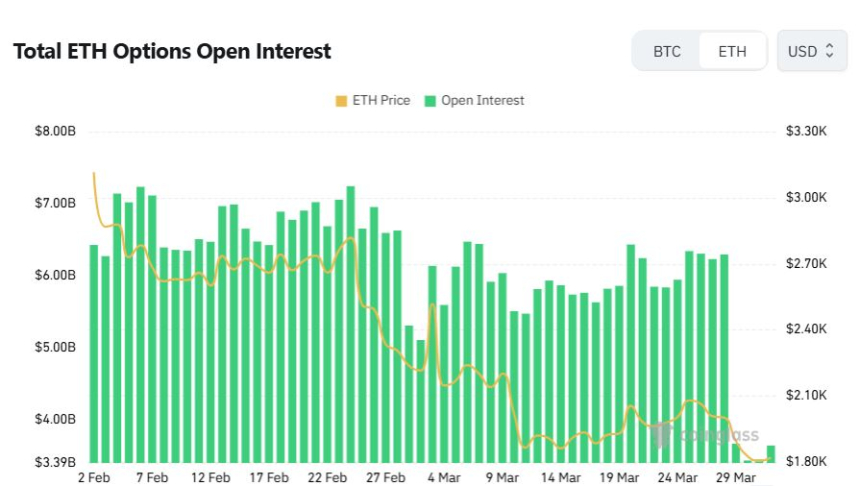Click the $1.80K price axis label

point(806,461)
